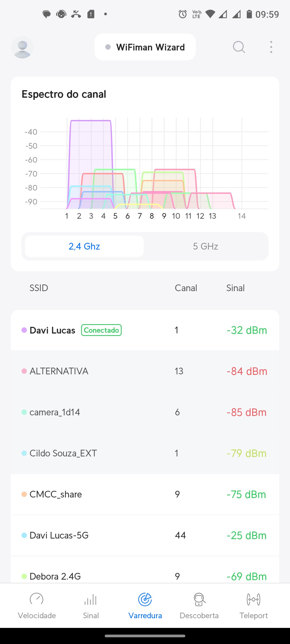Select the ALTERNATIVA network entry
Viewport: 290px width, 644px height.
(145, 371)
